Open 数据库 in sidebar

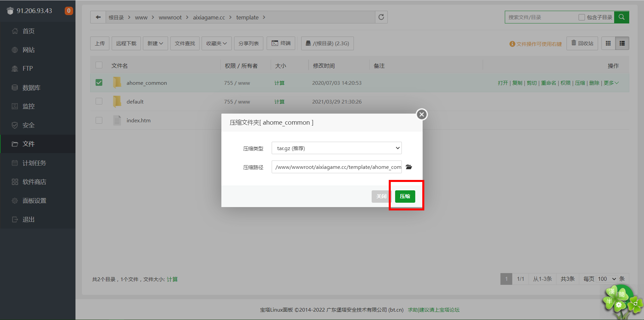pyautogui.click(x=38, y=87)
